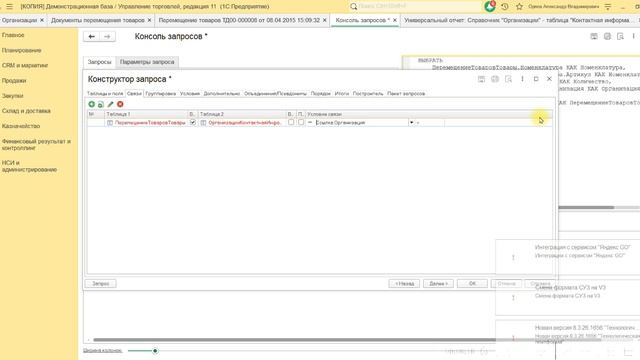This screenshot has width=640, height=360.
Task: Switch to Пакет запросов tab
Action: [x=406, y=93]
